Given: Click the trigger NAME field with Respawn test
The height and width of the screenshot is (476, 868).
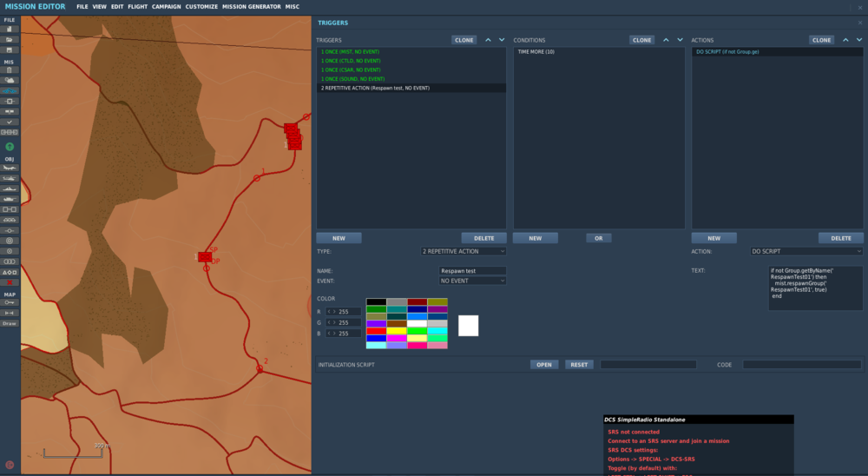Looking at the screenshot, I should (x=472, y=271).
